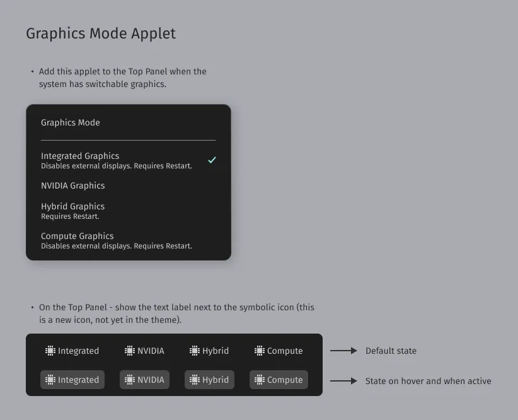Click chip icon inside the highlighted Hybrid button
This screenshot has width=518, height=420.
point(195,380)
